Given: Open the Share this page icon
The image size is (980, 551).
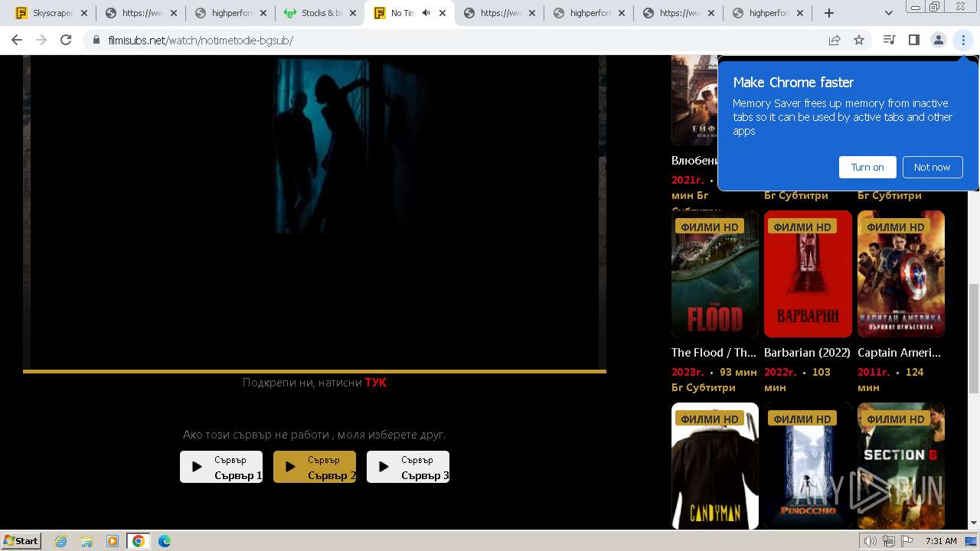Looking at the screenshot, I should (x=835, y=41).
